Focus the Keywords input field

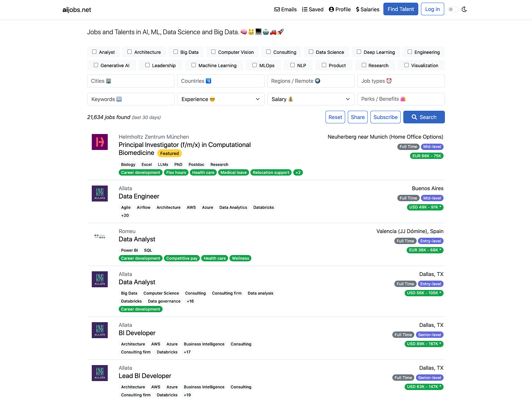(131, 99)
